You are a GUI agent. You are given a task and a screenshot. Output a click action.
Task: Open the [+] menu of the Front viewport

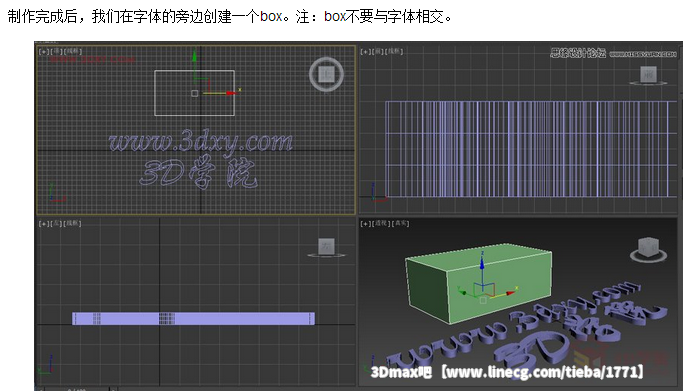click(365, 51)
